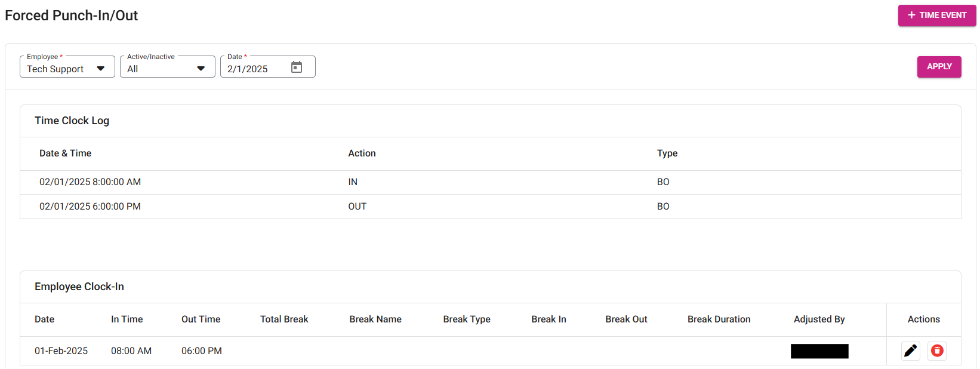Click the Break Name column header
Viewport: 980px width, 369px height.
(375, 319)
